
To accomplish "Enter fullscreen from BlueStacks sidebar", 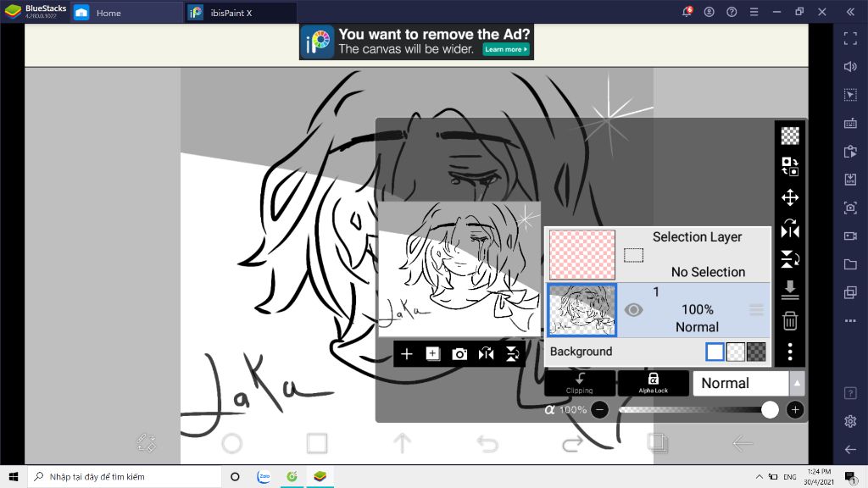I will (850, 38).
